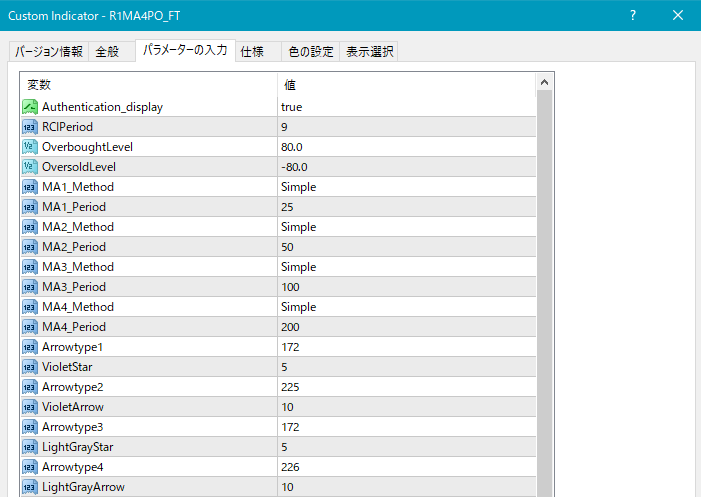Click the Authentication_display boolean type icon

pyautogui.click(x=30, y=107)
